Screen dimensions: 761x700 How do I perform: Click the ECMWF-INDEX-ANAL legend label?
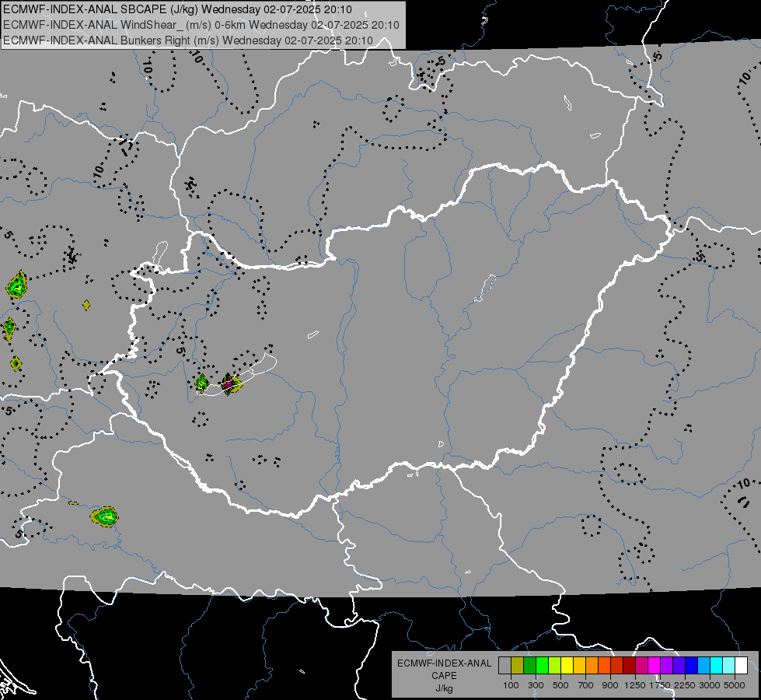point(444,663)
